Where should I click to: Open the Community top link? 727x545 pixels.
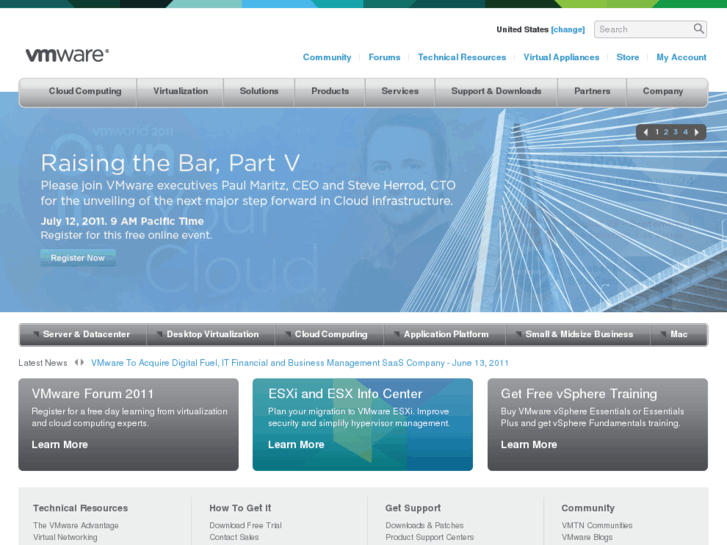pyautogui.click(x=327, y=57)
